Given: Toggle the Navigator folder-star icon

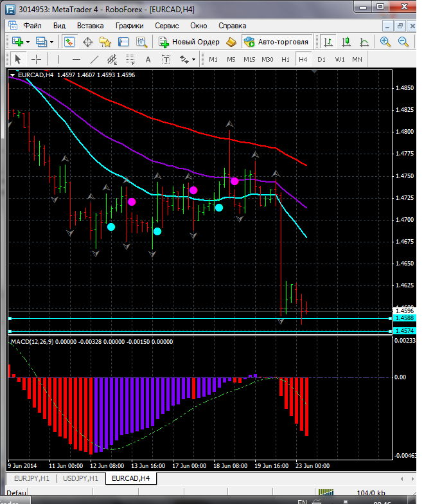Looking at the screenshot, I should pyautogui.click(x=105, y=42).
